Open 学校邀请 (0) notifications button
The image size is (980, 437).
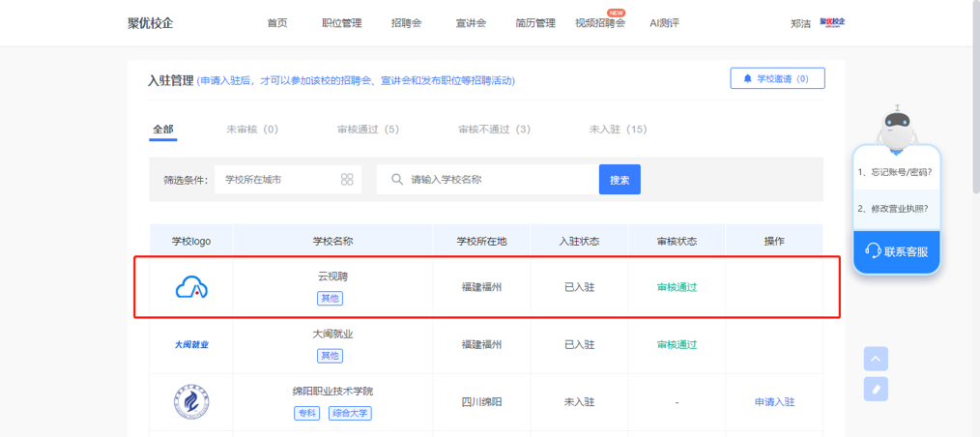coord(777,78)
